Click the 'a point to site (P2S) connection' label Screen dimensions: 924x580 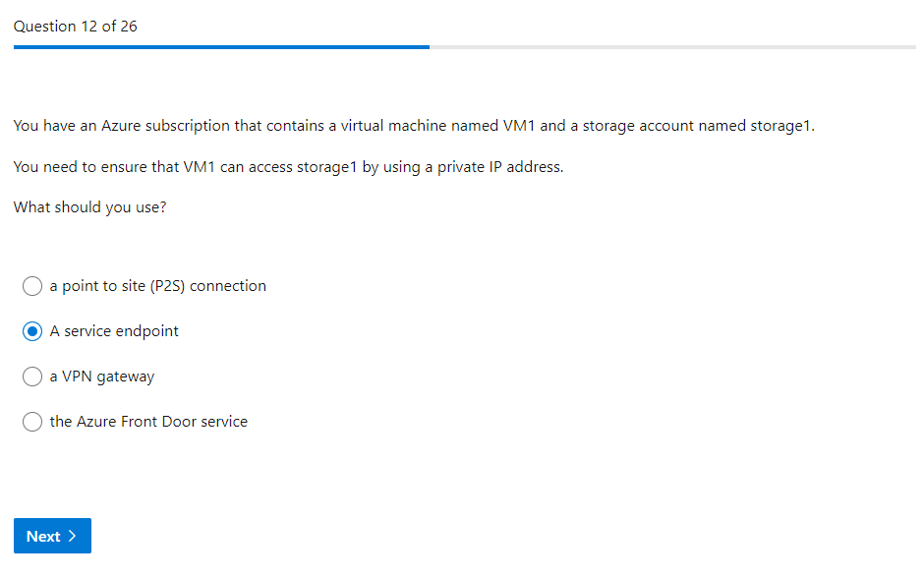coord(157,286)
